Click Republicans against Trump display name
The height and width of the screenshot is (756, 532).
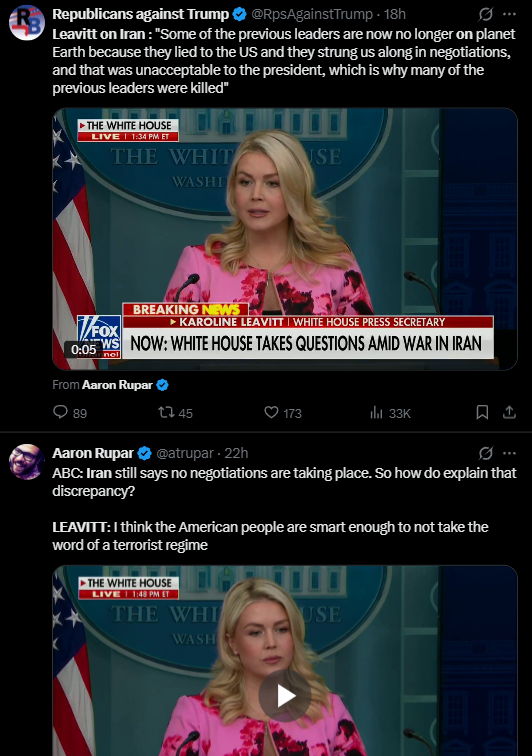(140, 14)
